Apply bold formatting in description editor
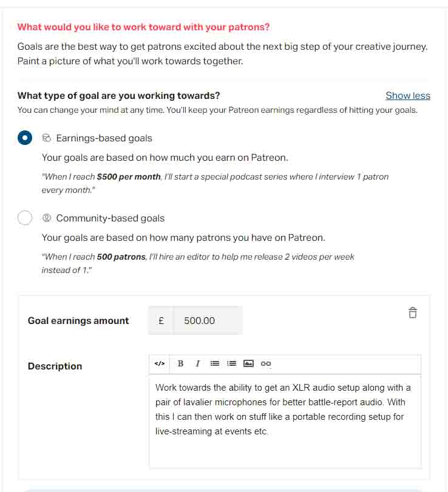The width and height of the screenshot is (448, 492). click(180, 364)
